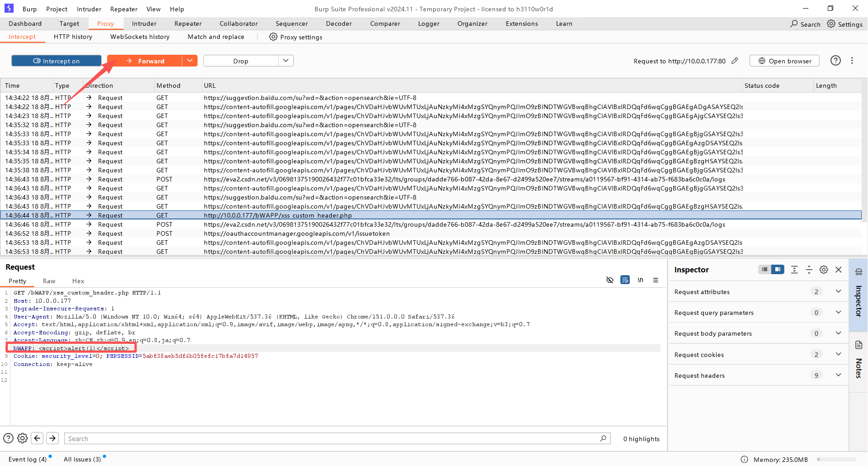
Task: Open the Extensions tool tab
Action: [x=522, y=24]
